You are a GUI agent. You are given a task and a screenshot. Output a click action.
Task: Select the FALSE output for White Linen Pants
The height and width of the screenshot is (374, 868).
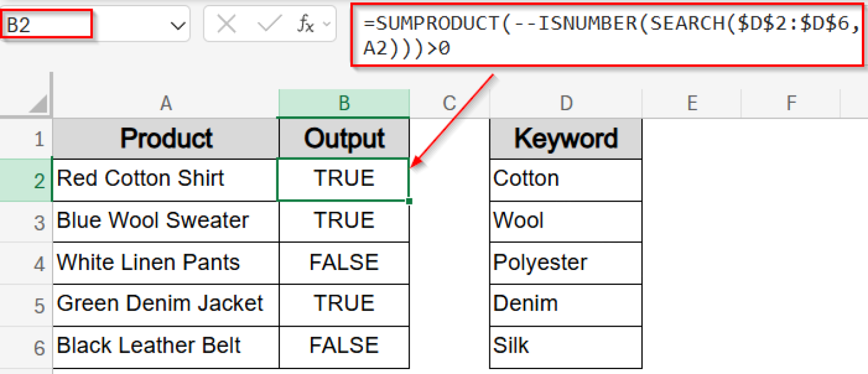[x=343, y=263]
